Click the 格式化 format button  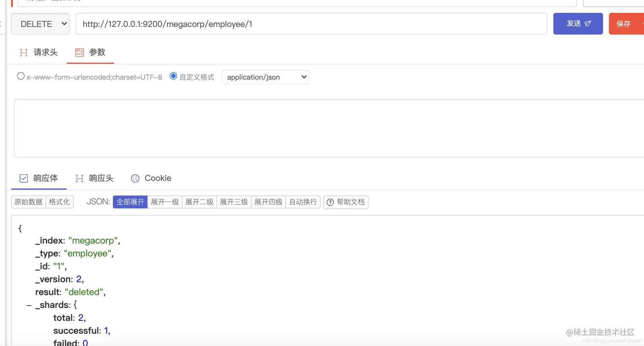click(60, 202)
